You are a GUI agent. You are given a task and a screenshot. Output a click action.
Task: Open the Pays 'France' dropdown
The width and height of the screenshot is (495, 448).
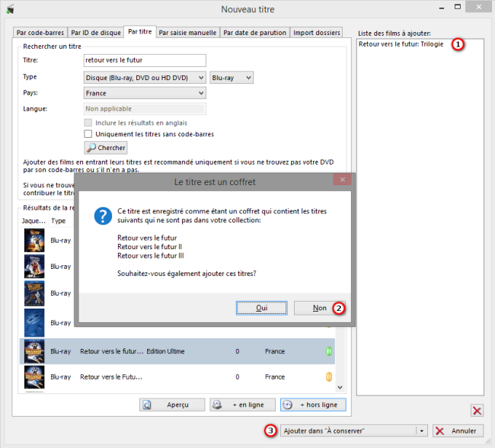(145, 93)
